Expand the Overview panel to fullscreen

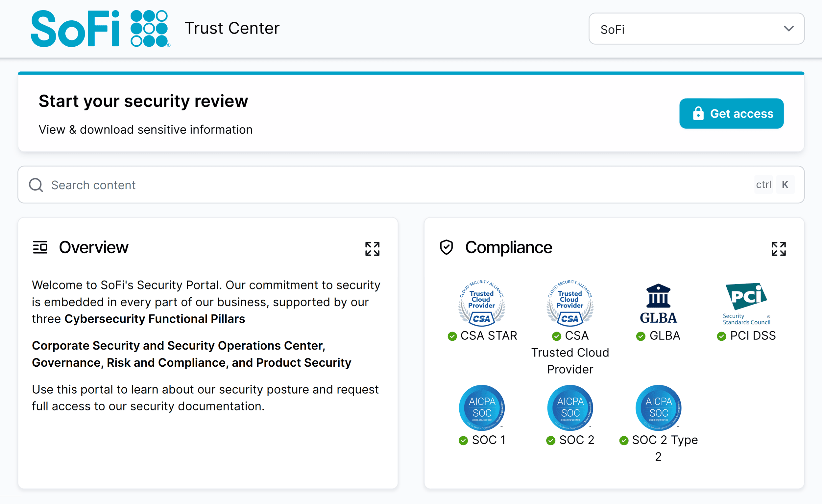coord(372,249)
